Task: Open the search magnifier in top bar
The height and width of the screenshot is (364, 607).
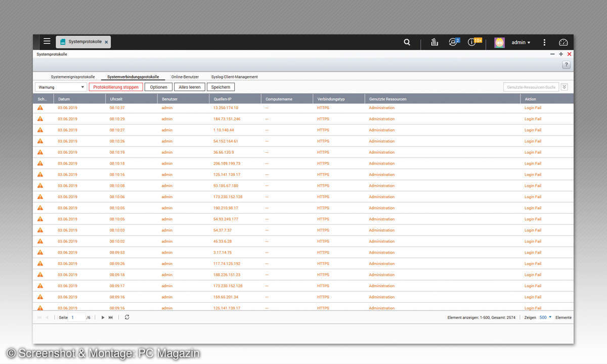Action: click(x=407, y=42)
